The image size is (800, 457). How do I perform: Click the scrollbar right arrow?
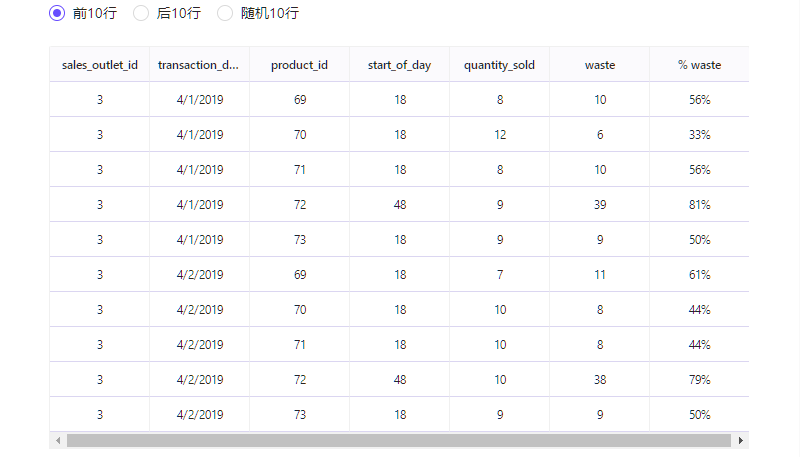(741, 440)
